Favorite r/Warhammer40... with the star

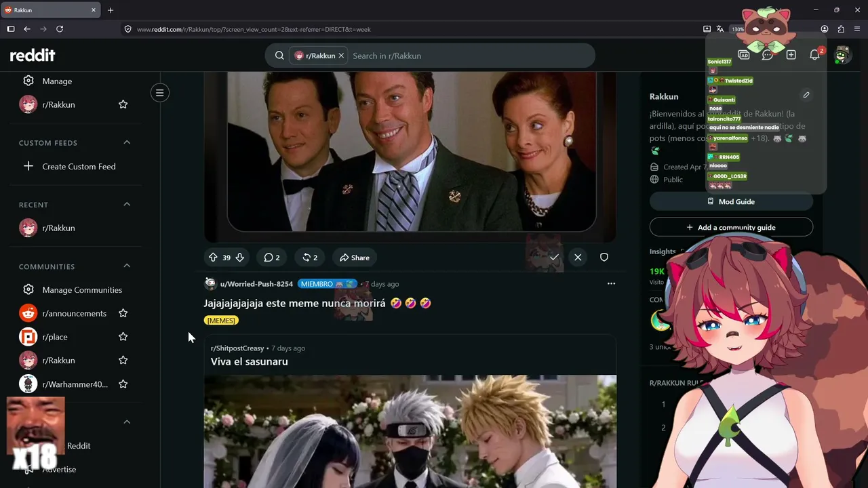click(x=123, y=384)
